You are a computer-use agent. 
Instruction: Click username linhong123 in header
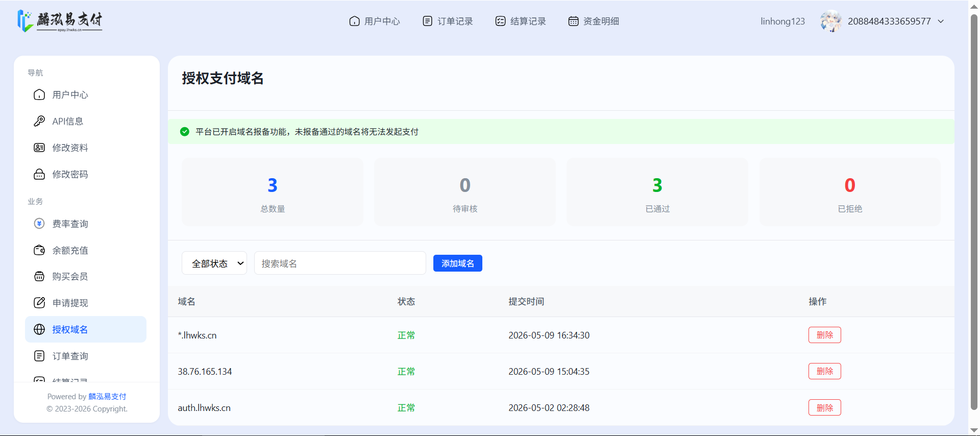click(x=782, y=21)
